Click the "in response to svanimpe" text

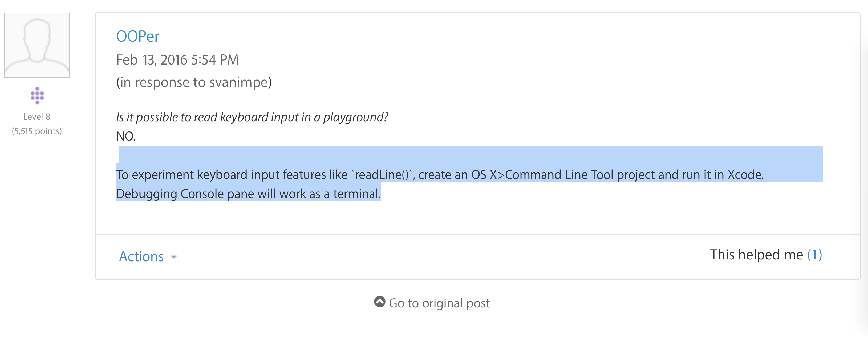194,82
